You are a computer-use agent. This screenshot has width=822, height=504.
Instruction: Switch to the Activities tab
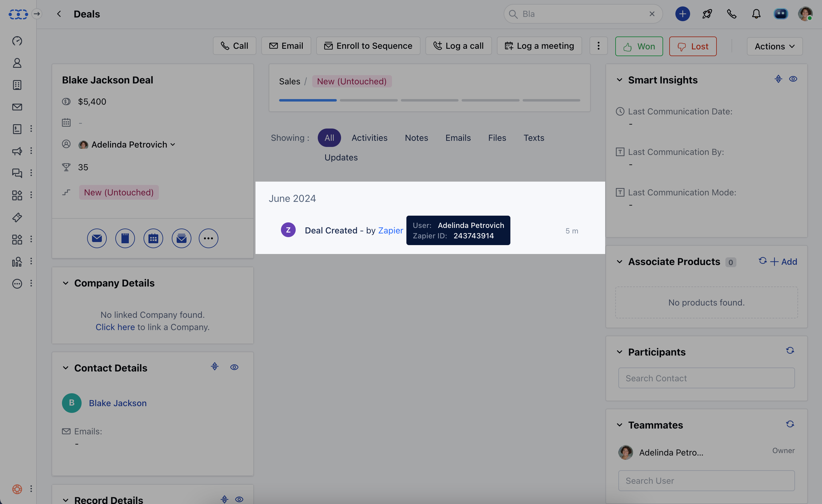369,138
